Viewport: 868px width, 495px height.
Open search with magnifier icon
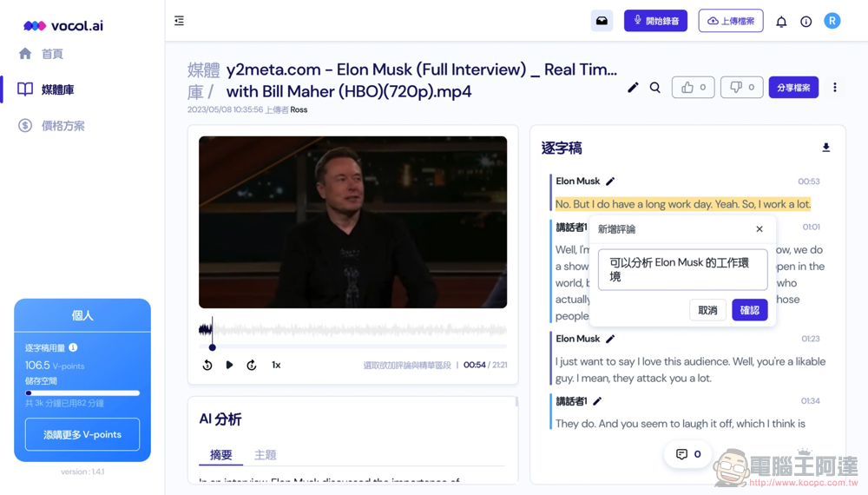(x=655, y=88)
